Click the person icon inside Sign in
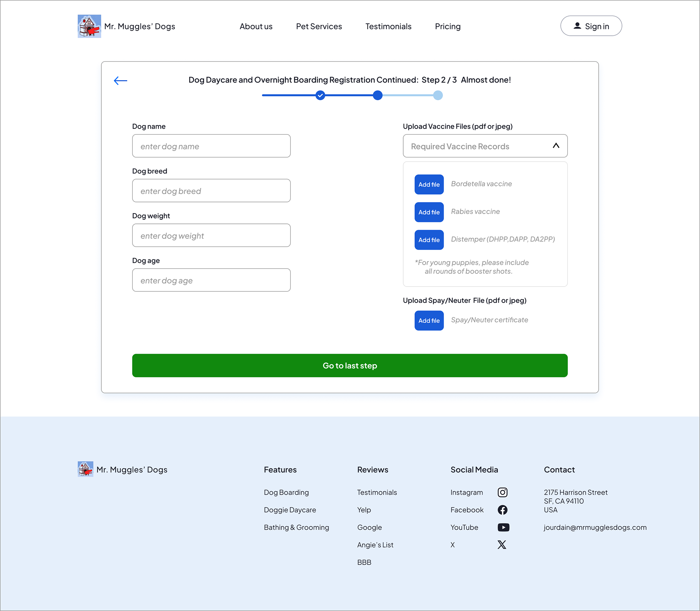This screenshot has width=700, height=611. coord(577,26)
